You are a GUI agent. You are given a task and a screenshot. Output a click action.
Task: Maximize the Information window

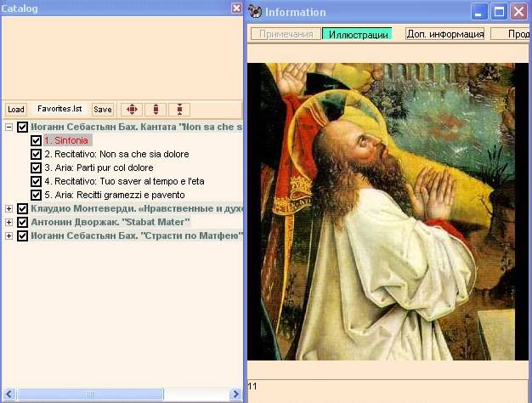(499, 12)
